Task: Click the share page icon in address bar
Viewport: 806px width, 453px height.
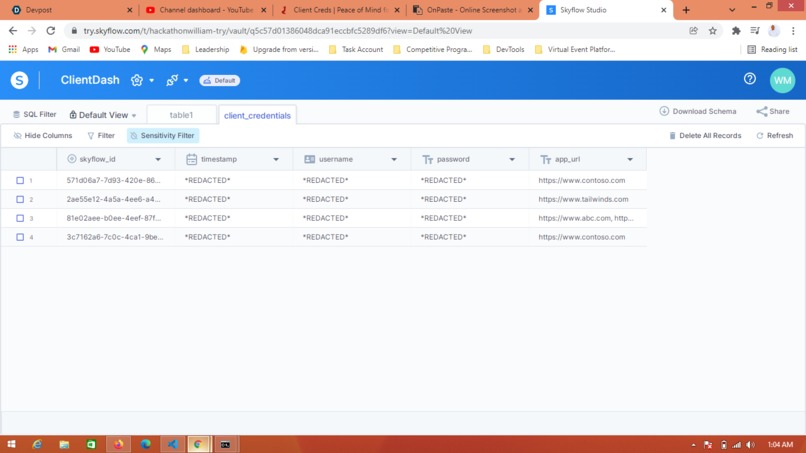Action: 693,31
